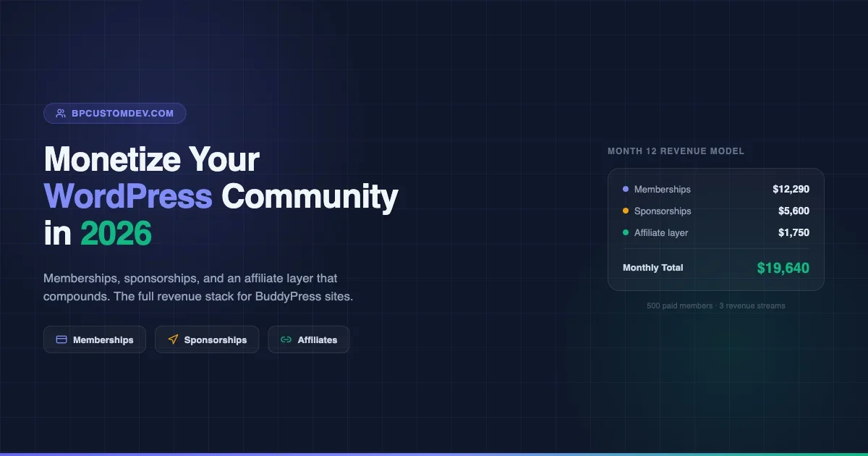This screenshot has height=456, width=868.
Task: Click the green "2026" in headline
Action: point(116,234)
